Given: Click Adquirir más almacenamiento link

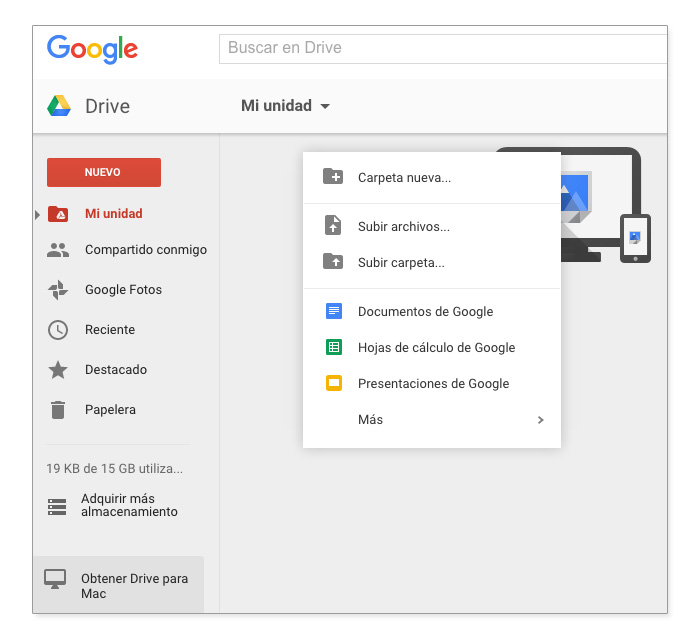Looking at the screenshot, I should tap(129, 505).
